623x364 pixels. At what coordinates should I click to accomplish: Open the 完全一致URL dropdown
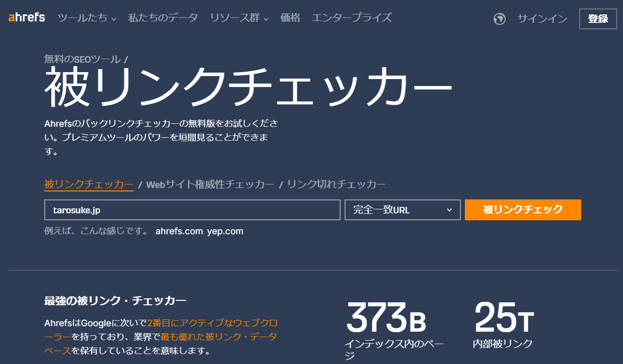coord(403,210)
